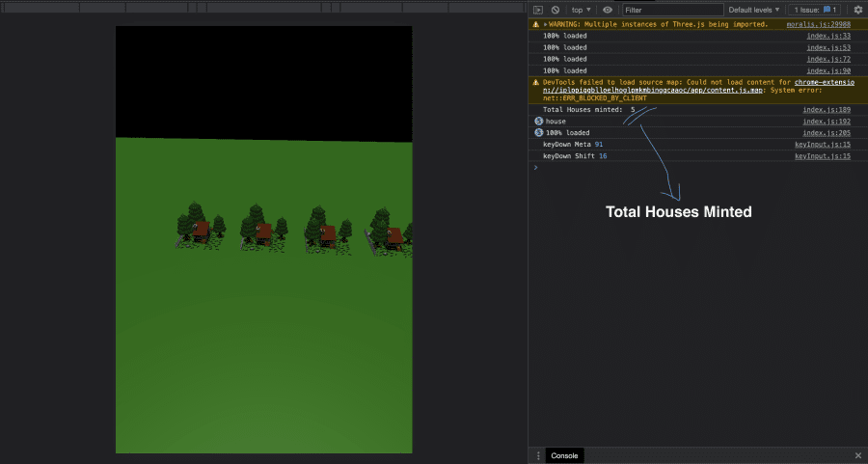Open the index.js:53 source link
Viewport: 868px width, 464px height.
coord(828,47)
